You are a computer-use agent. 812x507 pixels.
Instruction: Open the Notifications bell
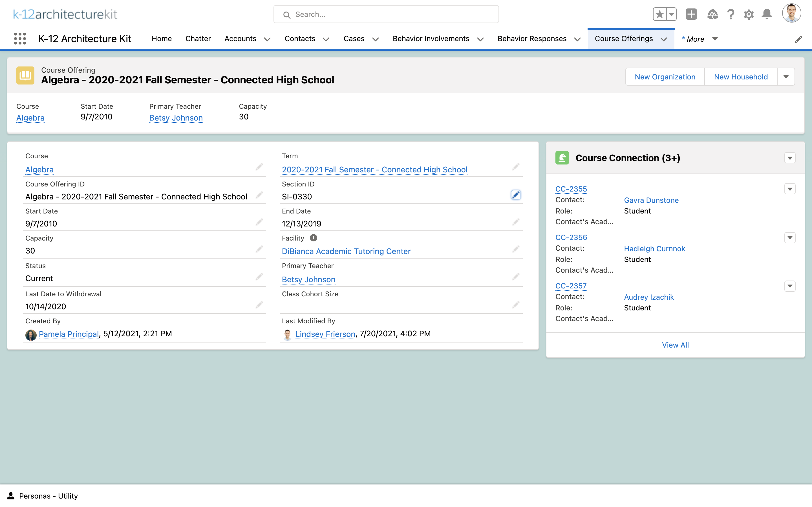767,14
